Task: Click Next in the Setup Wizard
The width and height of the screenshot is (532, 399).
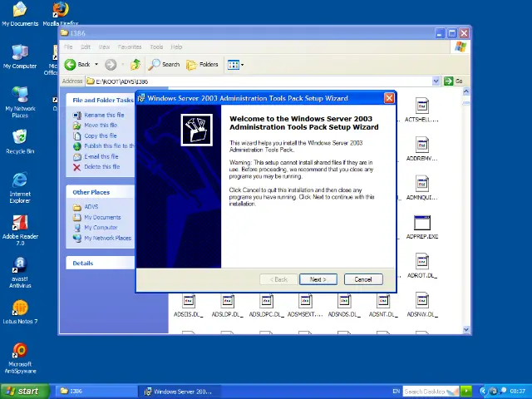Action: click(x=318, y=279)
